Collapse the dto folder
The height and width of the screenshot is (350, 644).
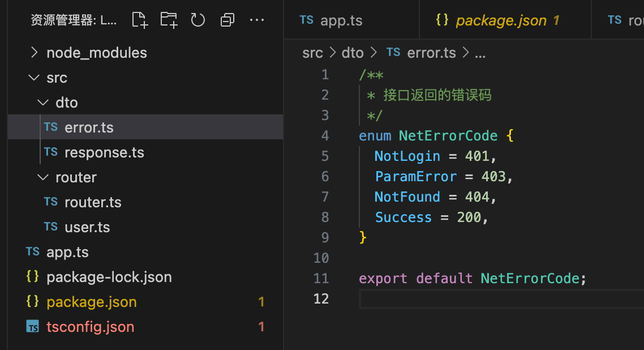[x=43, y=102]
